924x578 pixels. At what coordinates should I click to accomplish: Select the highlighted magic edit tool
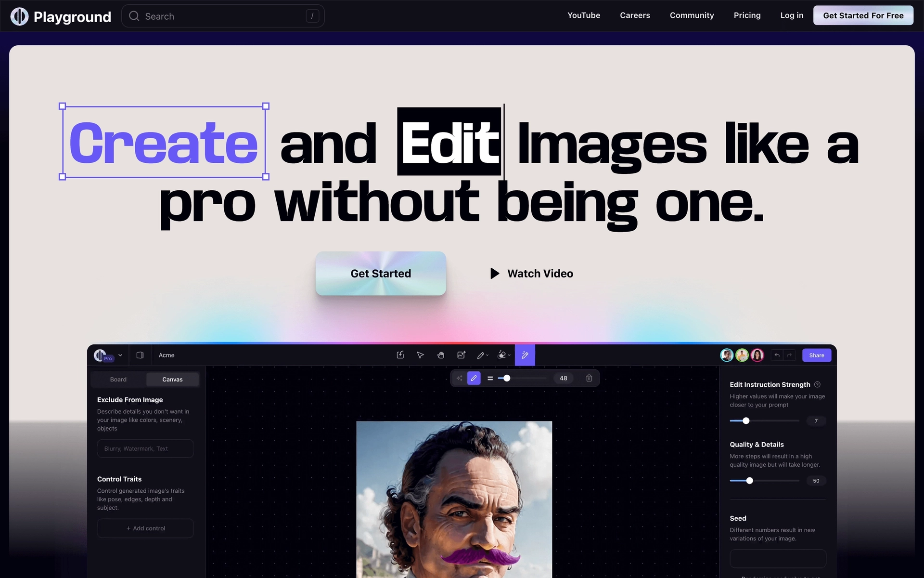[525, 355]
